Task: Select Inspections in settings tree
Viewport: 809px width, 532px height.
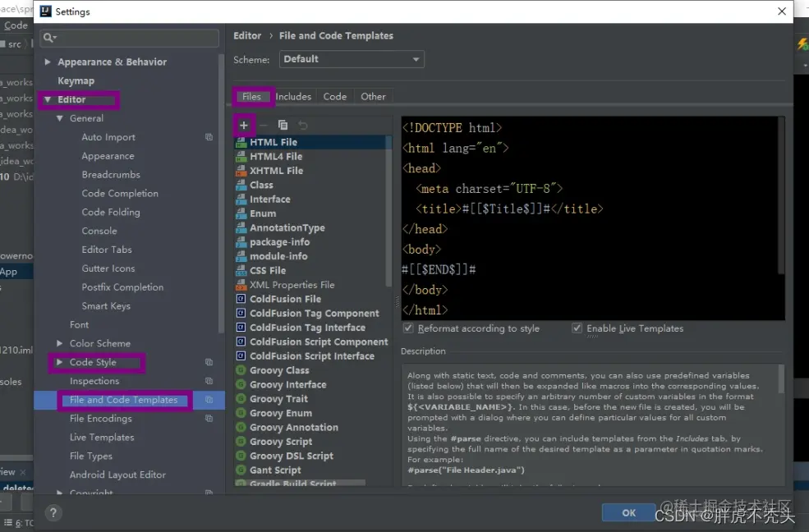Action: [x=94, y=381]
